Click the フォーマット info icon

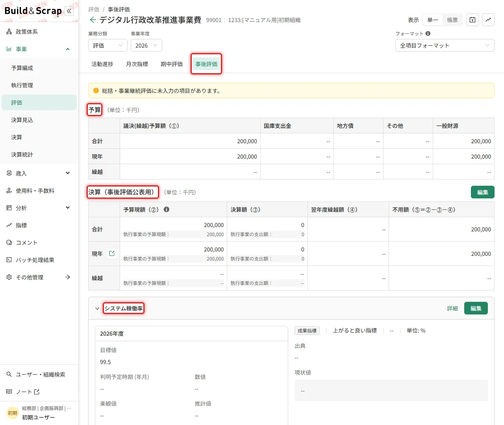click(428, 33)
